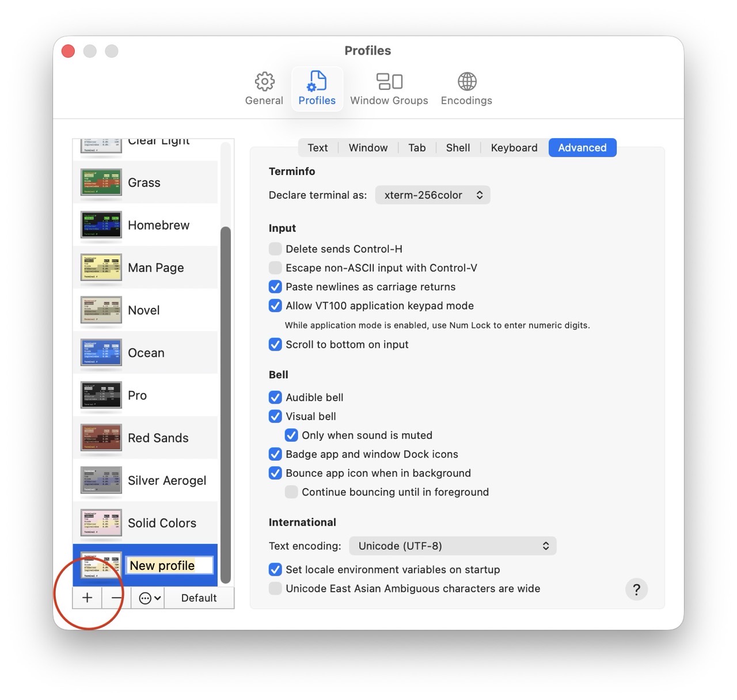The image size is (737, 700).
Task: Select the Solid Colors profile thumbnail
Action: click(101, 523)
